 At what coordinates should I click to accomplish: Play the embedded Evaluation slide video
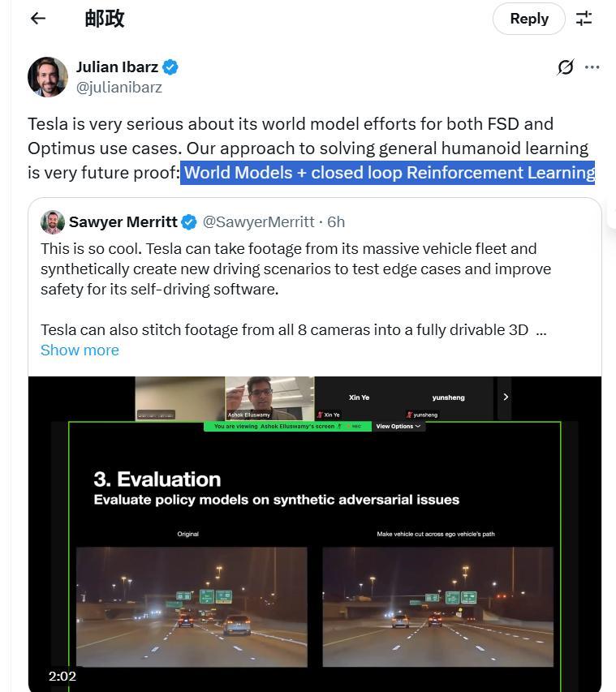[314, 534]
